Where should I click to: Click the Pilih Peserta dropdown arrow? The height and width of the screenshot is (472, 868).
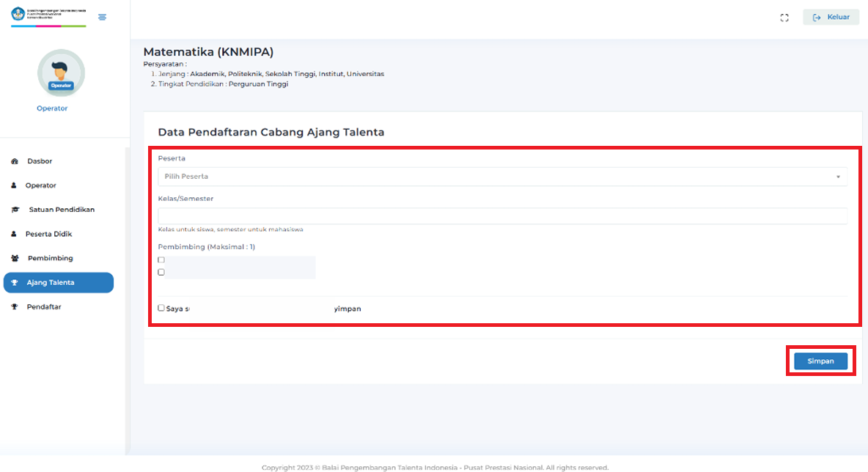click(838, 177)
